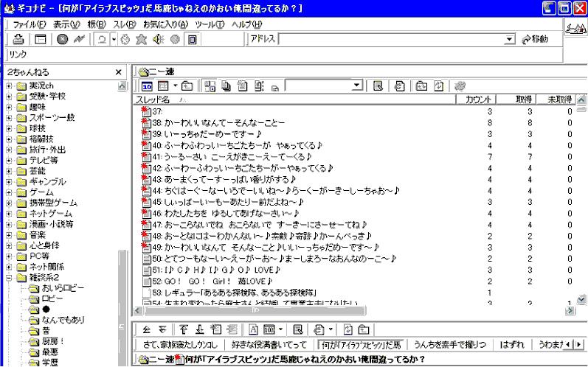Click the folder-up icon in thread list toolbar
The width and height of the screenshot is (588, 367).
coord(187,86)
